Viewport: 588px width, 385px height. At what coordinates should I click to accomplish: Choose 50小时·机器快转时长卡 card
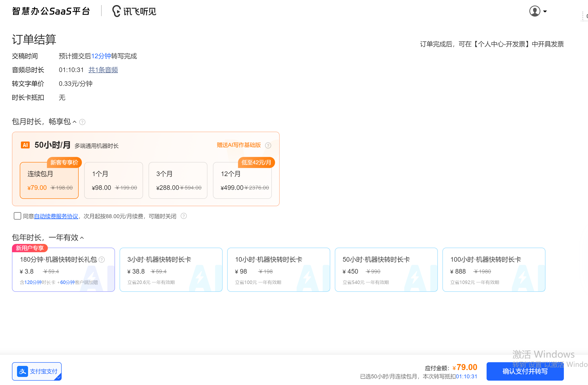[x=386, y=269]
